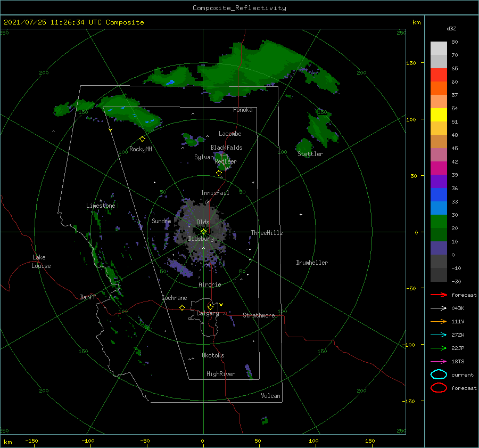This screenshot has width=479, height=448.
Task: Click the Vulcan label
Action: (x=271, y=396)
